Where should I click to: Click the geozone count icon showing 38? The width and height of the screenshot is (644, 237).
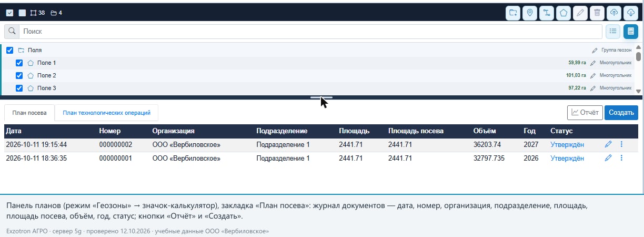point(33,13)
